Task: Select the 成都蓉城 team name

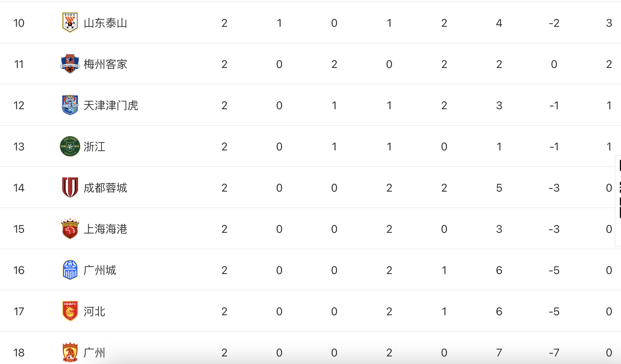Action: tap(105, 188)
